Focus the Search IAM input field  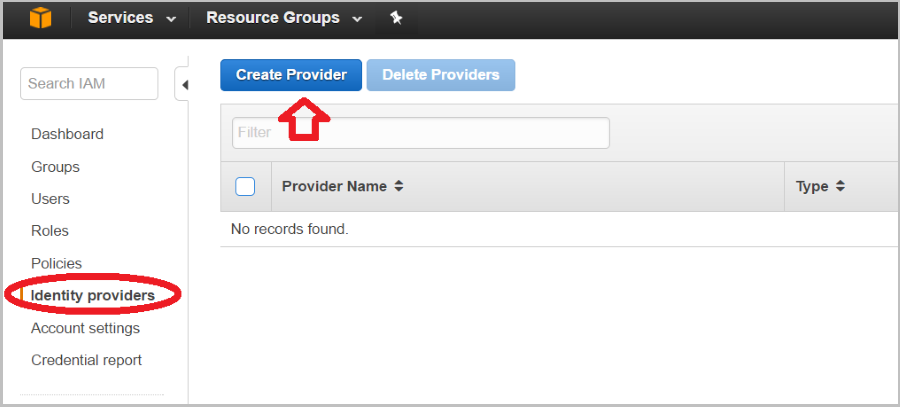coord(89,84)
